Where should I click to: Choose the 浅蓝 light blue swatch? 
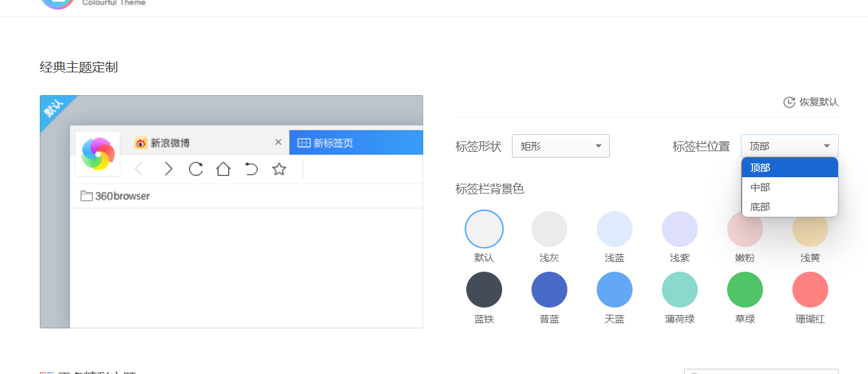pos(614,229)
